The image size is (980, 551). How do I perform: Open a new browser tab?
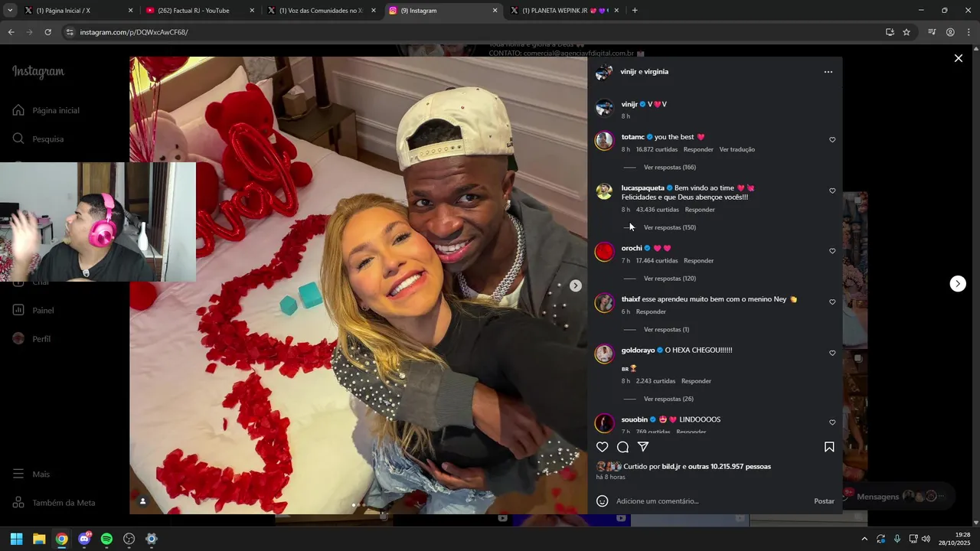pos(635,11)
